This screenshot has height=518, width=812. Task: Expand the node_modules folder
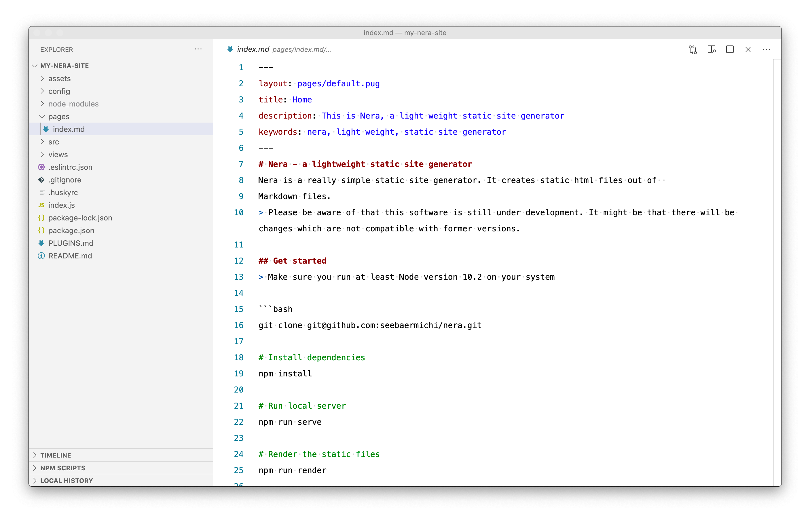[42, 104]
